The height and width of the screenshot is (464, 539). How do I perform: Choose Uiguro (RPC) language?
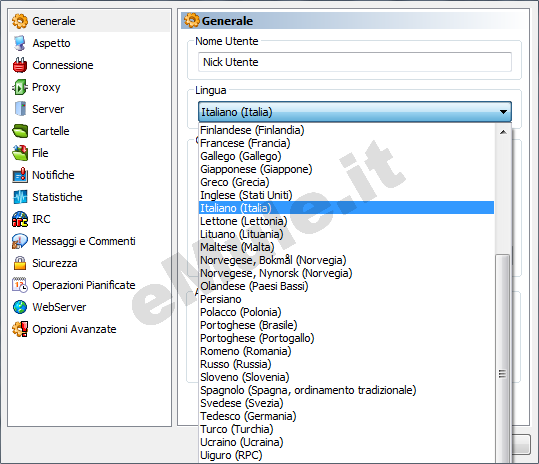346,455
